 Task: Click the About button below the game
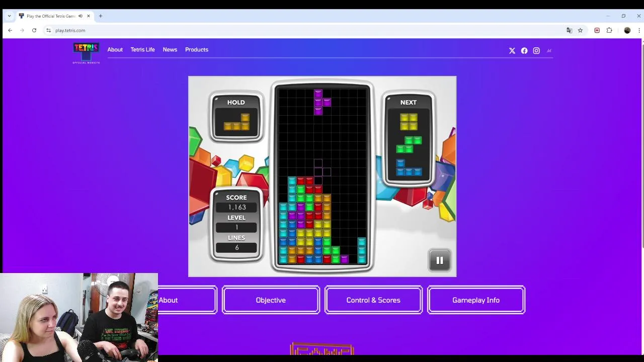pos(187,300)
